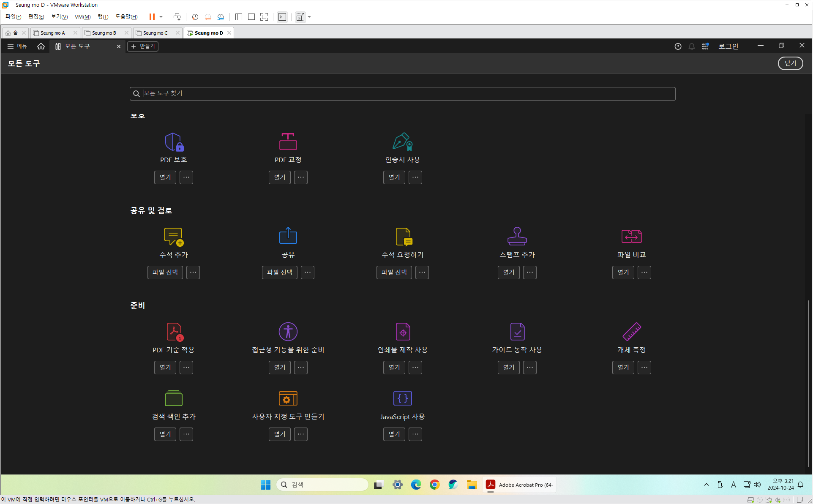Switch to Seung mo B tab
Screen dimensions: 813x504
click(104, 33)
